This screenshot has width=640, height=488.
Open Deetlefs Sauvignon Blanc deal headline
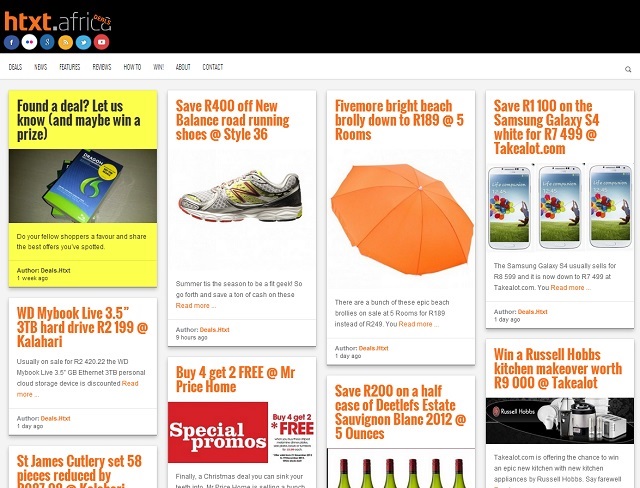tap(400, 412)
